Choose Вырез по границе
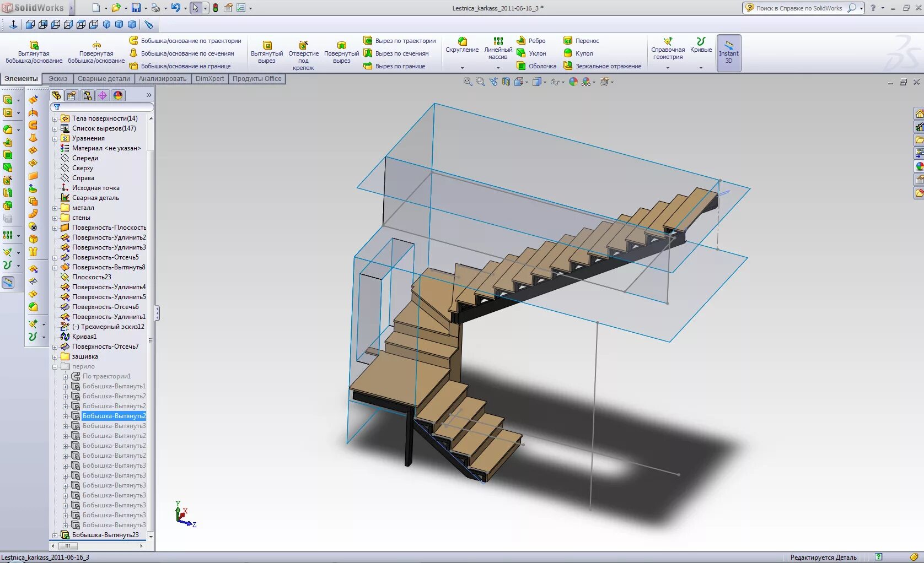 pos(394,66)
